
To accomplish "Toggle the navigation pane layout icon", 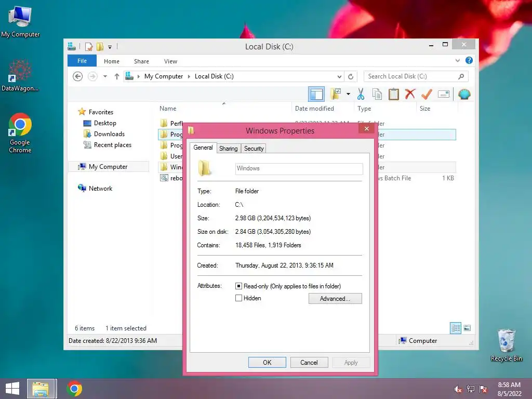I will [x=316, y=94].
